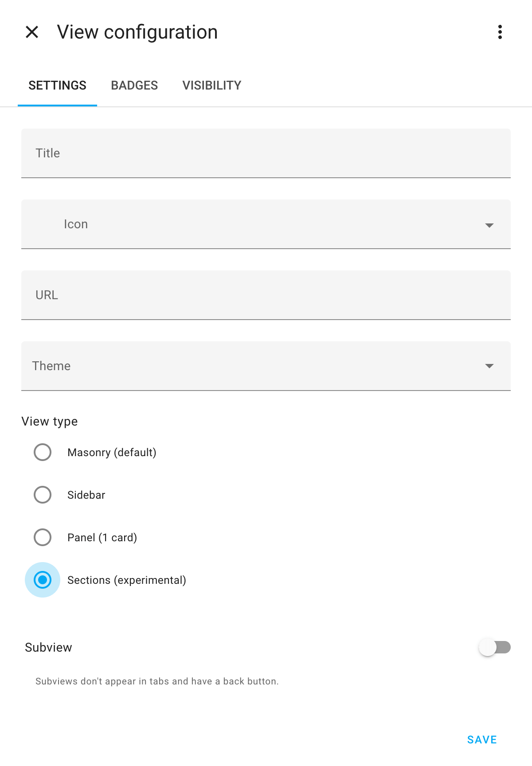Open the VISIBILITY tab
Image resolution: width=532 pixels, height=766 pixels.
pos(211,85)
